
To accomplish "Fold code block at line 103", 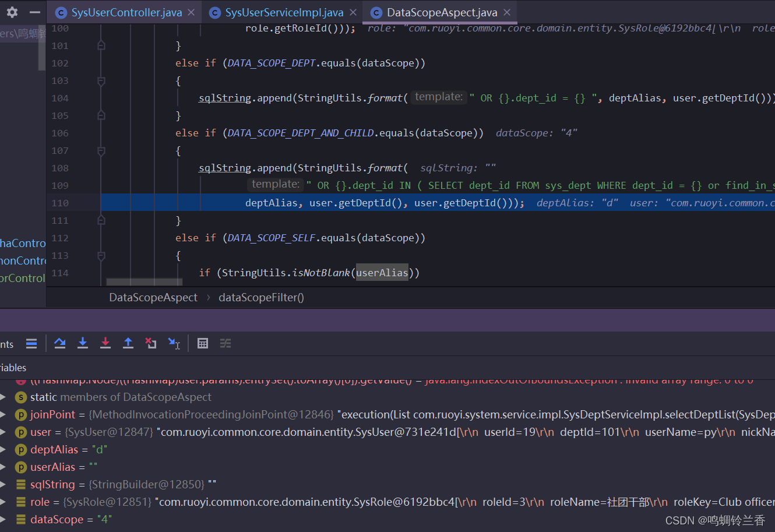I will (101, 80).
